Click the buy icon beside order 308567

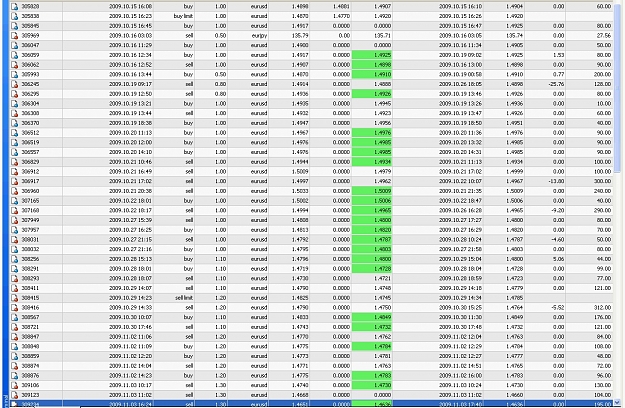coord(14,318)
